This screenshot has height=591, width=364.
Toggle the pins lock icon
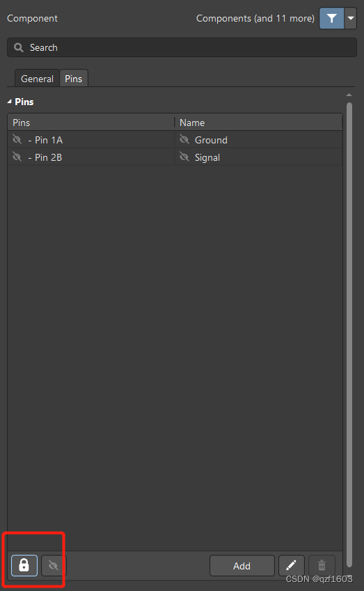(24, 565)
